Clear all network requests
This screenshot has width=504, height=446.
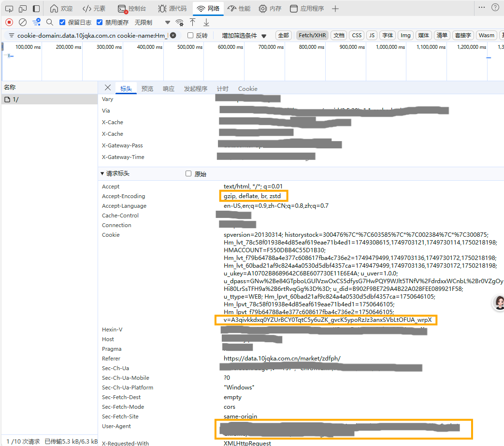(22, 22)
